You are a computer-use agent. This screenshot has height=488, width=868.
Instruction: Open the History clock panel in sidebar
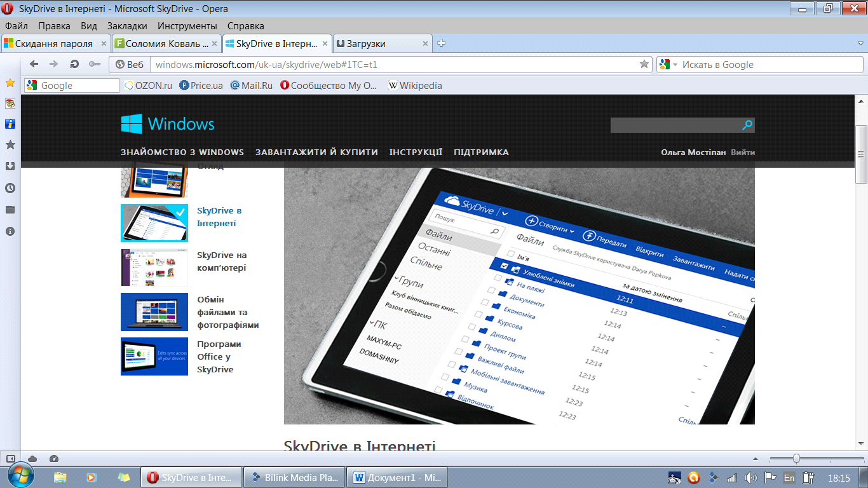10,188
